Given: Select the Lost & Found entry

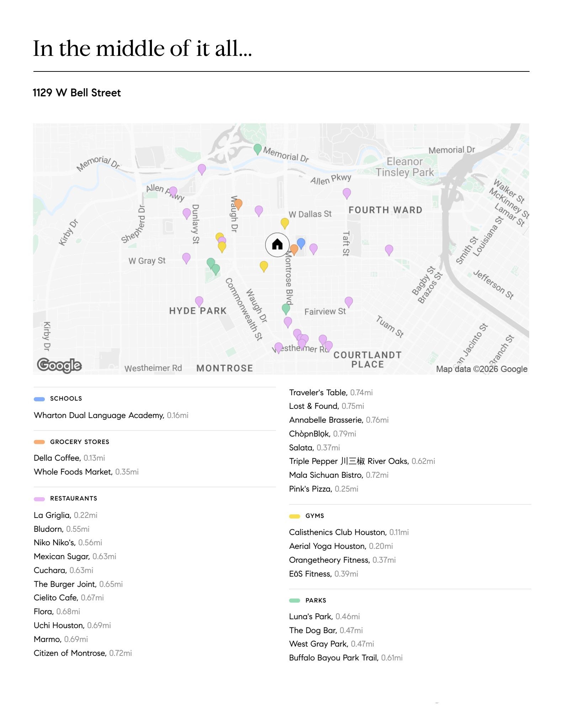Looking at the screenshot, I should 326,406.
